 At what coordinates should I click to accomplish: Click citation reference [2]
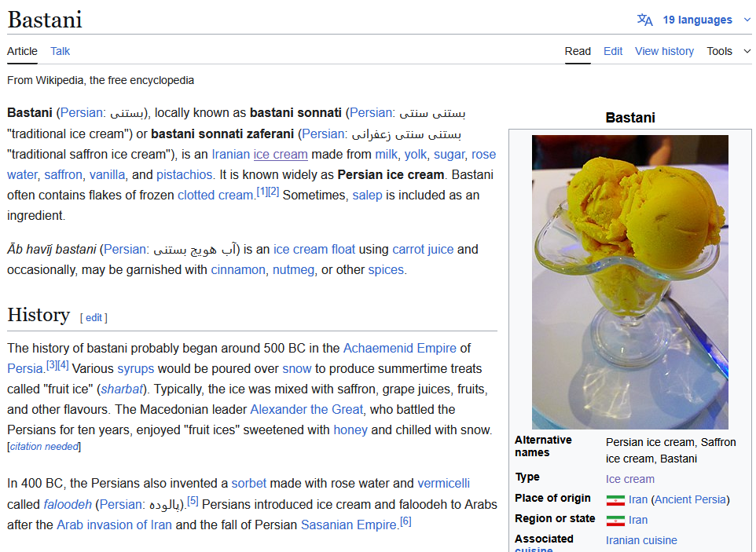click(273, 192)
